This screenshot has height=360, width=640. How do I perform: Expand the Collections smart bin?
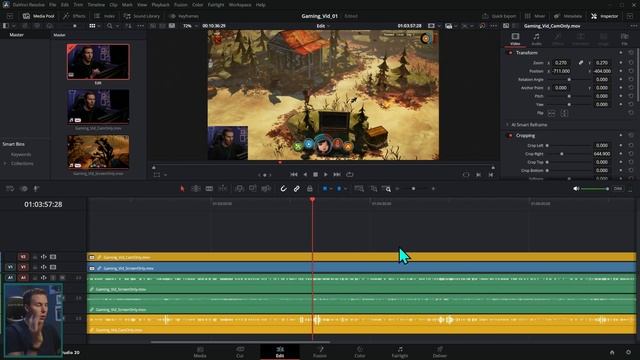pyautogui.click(x=5, y=163)
